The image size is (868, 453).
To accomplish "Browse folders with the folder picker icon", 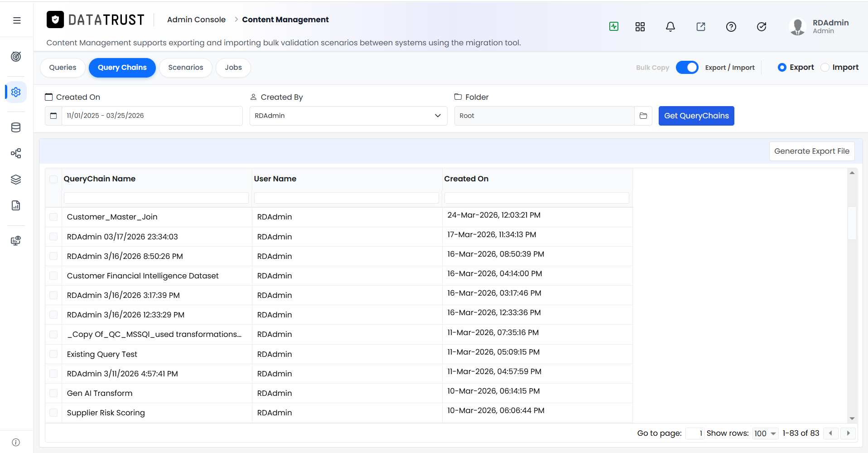I will pos(643,116).
